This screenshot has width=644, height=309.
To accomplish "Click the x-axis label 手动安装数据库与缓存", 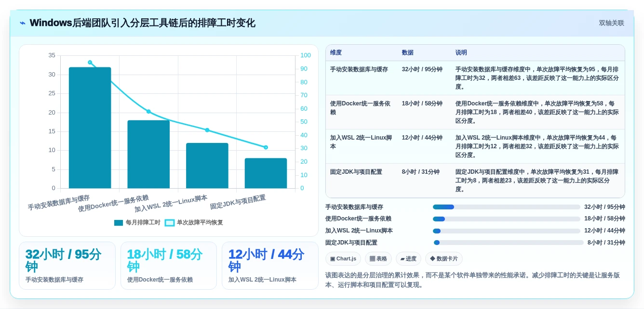I will point(59,203).
